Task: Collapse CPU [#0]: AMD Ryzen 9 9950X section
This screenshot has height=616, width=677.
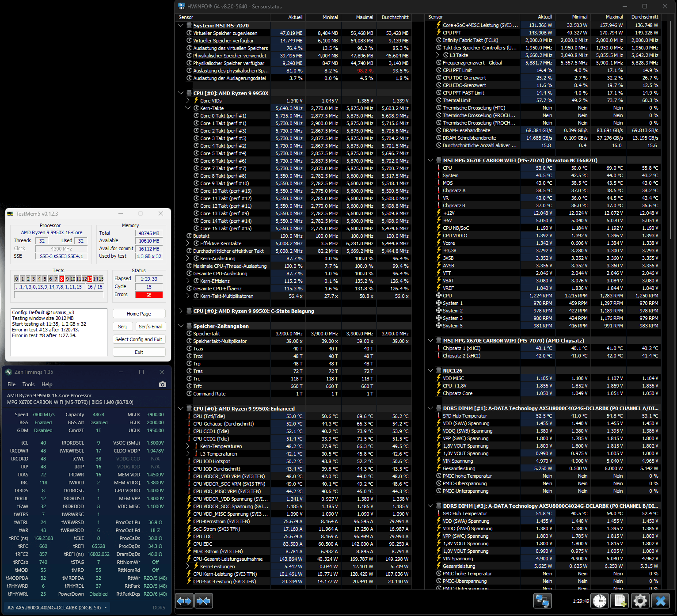Action: tap(181, 93)
